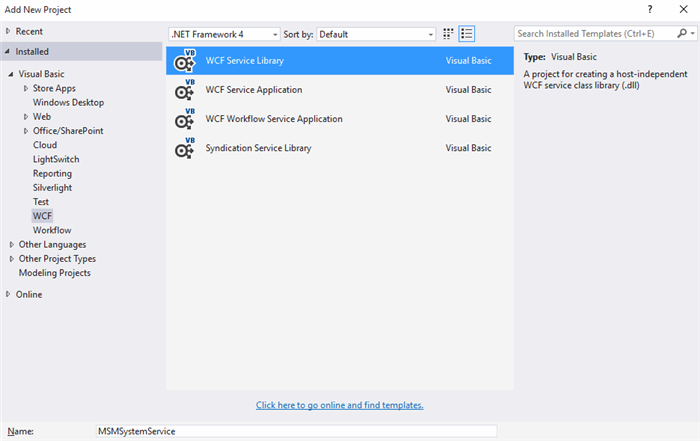Click the Name field containing MSMSystemService

(x=296, y=431)
